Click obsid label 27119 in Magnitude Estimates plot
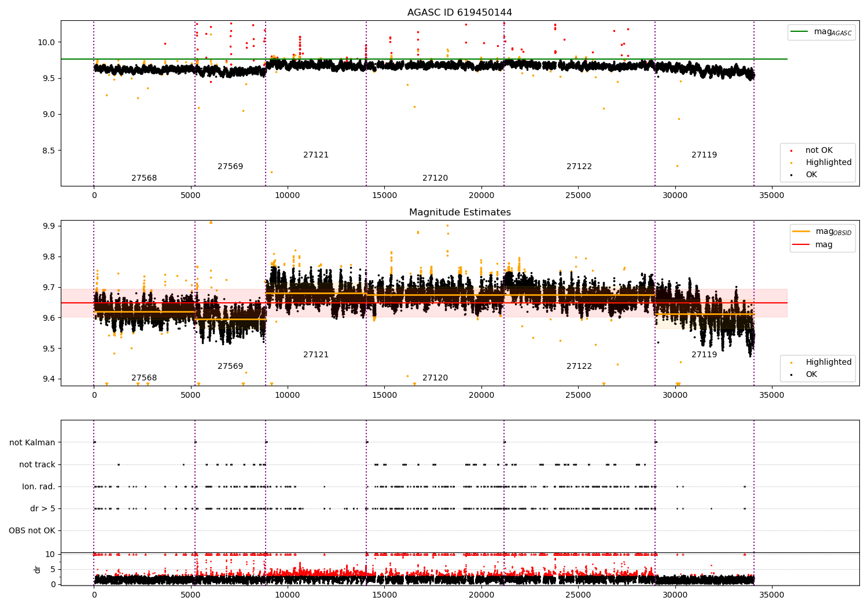868x608 pixels. pyautogui.click(x=704, y=355)
